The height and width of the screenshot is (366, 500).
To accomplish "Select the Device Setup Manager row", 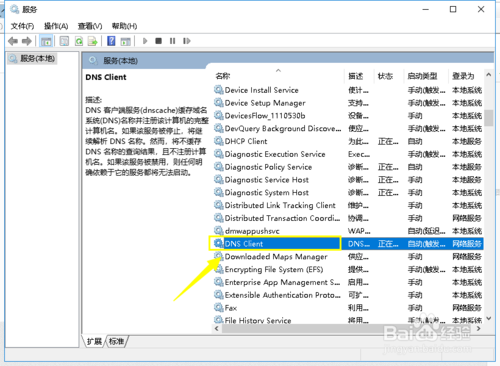I will click(348, 103).
